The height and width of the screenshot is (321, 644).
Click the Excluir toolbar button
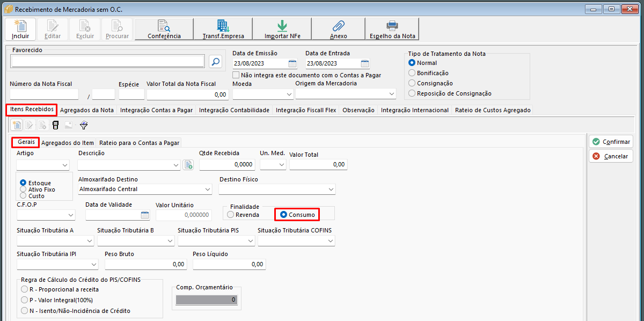pyautogui.click(x=85, y=29)
